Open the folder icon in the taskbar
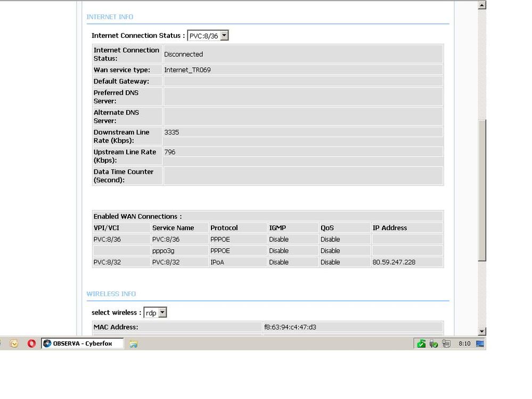The height and width of the screenshot is (399, 532). pos(134,344)
